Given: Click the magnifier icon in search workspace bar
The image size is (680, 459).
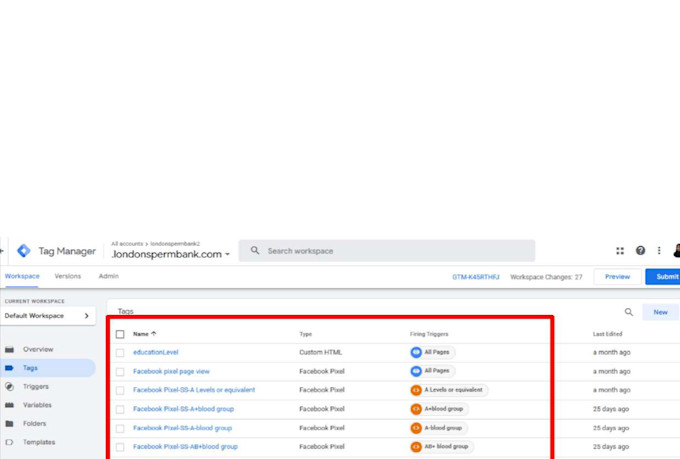Looking at the screenshot, I should pos(255,250).
